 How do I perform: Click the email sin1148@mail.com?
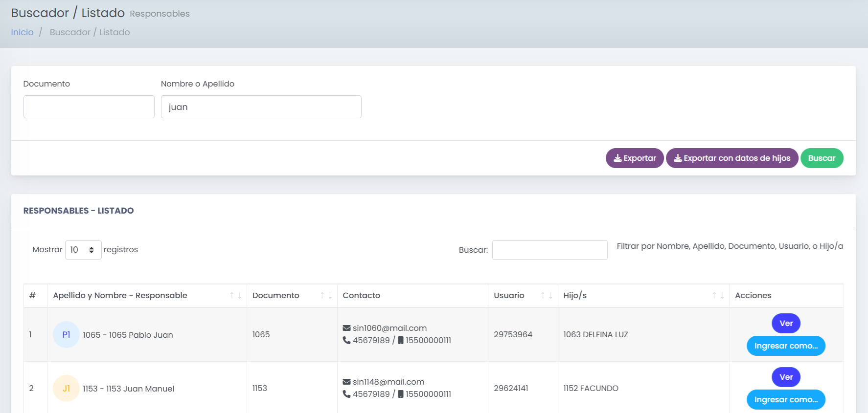click(388, 382)
